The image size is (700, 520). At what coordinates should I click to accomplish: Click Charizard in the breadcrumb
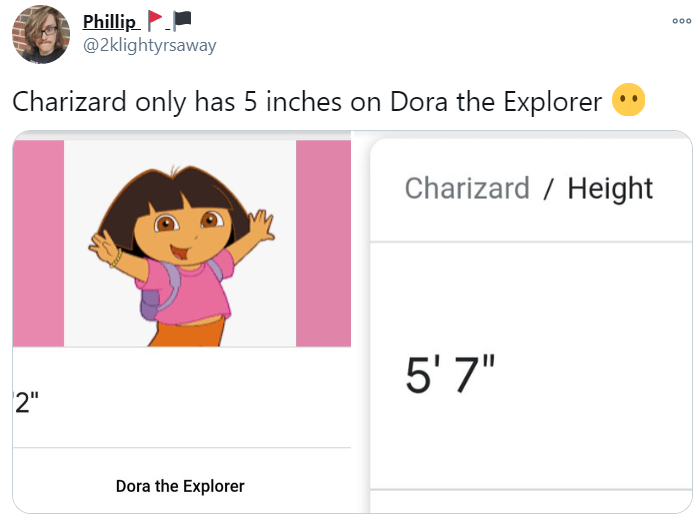click(467, 188)
